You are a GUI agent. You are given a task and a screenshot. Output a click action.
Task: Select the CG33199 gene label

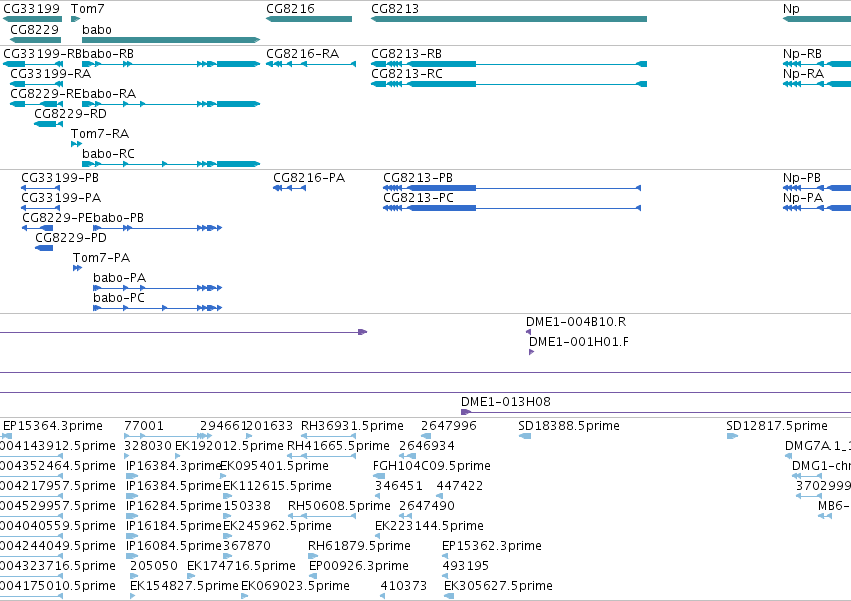click(31, 9)
